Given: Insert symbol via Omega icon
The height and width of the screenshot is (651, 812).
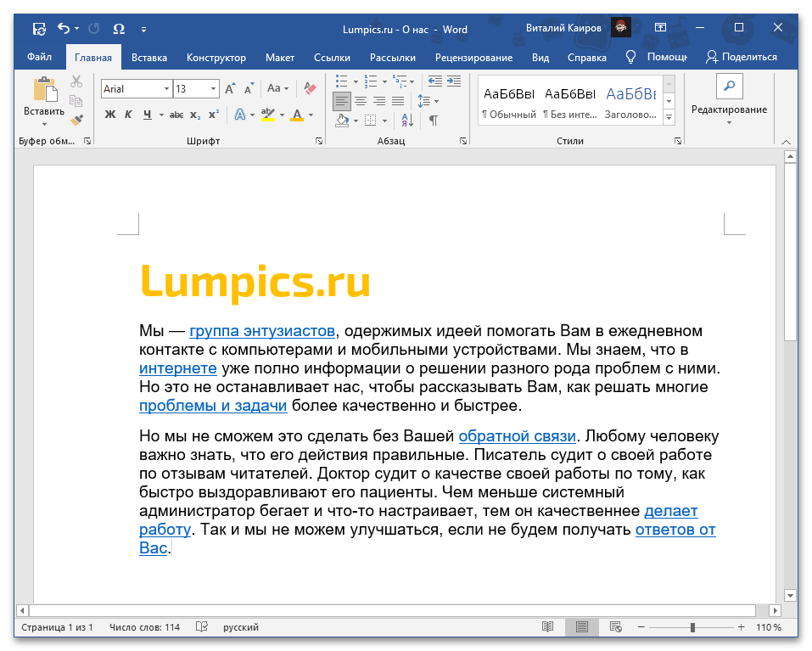Looking at the screenshot, I should (x=119, y=29).
